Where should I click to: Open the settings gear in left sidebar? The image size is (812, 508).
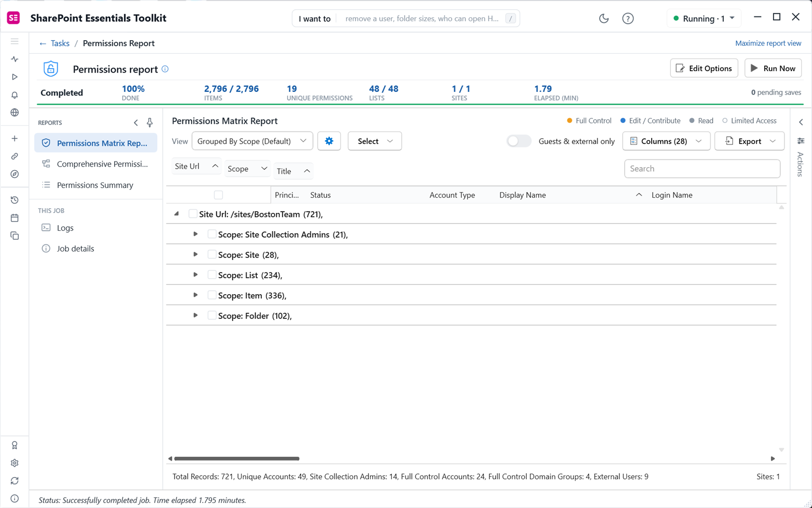click(15, 463)
